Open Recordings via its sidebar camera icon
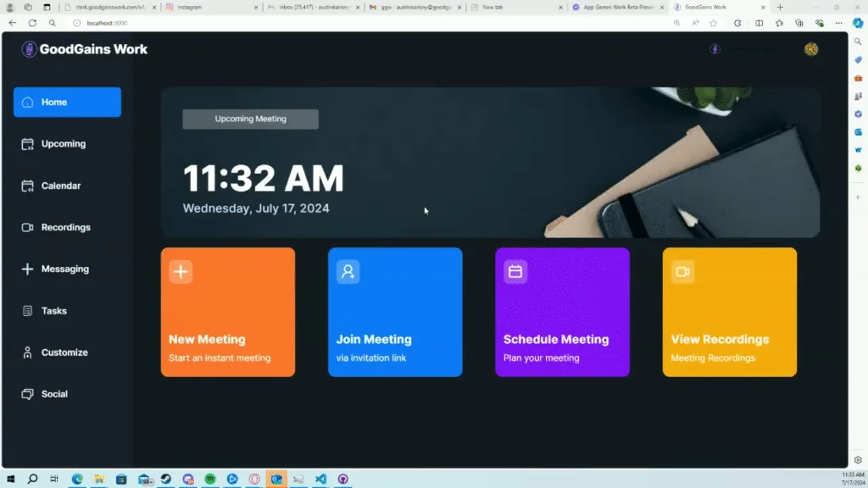868x488 pixels. tap(25, 227)
